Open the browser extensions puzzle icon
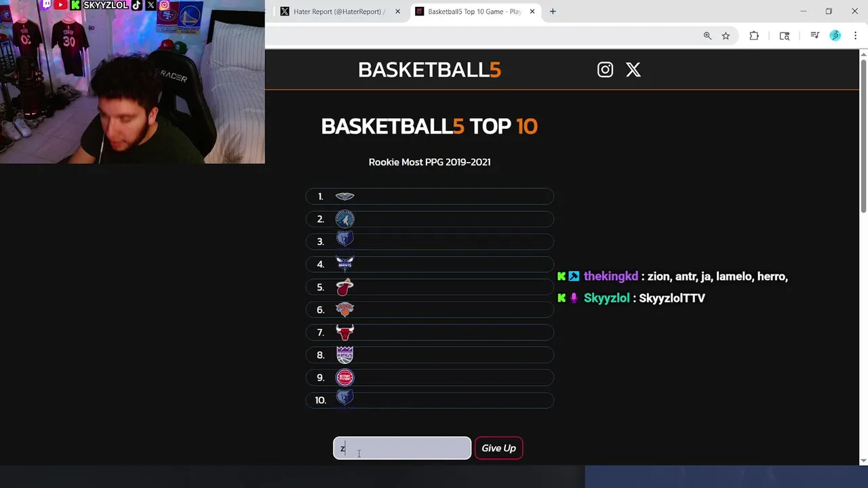 [x=754, y=36]
